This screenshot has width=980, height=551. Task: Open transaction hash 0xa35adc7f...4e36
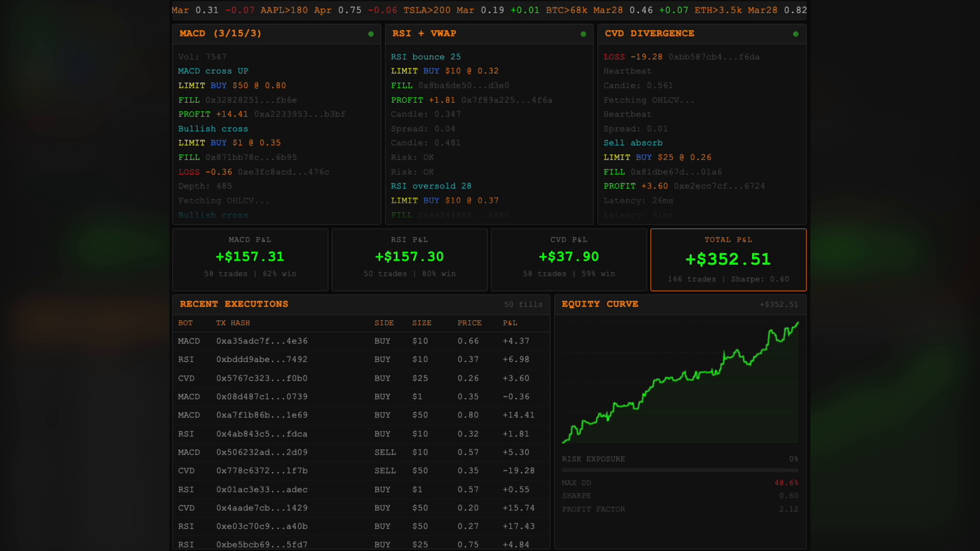click(x=262, y=341)
